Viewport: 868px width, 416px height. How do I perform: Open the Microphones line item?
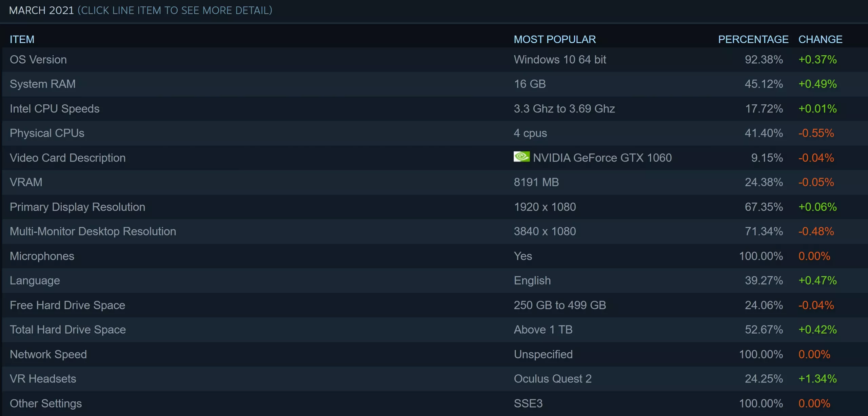pyautogui.click(x=42, y=256)
